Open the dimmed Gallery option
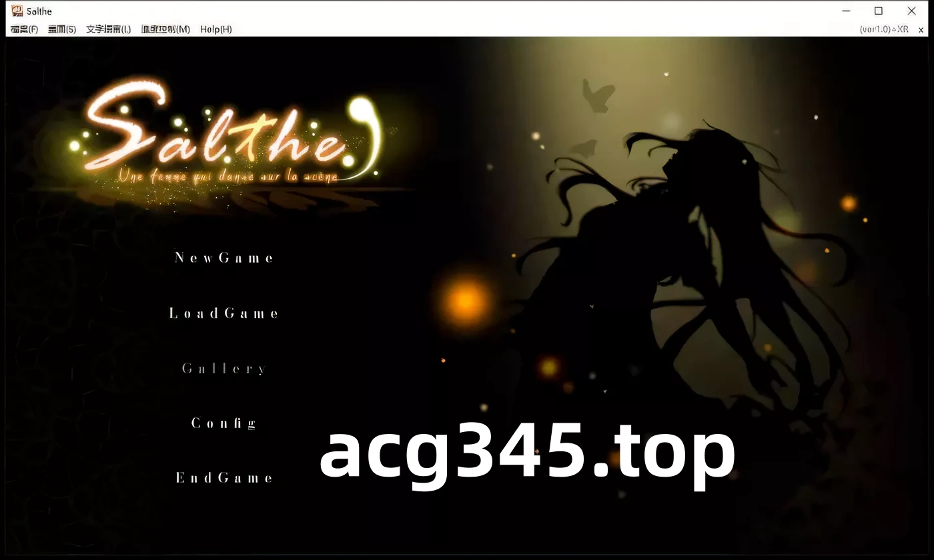934x560 pixels. (x=224, y=369)
